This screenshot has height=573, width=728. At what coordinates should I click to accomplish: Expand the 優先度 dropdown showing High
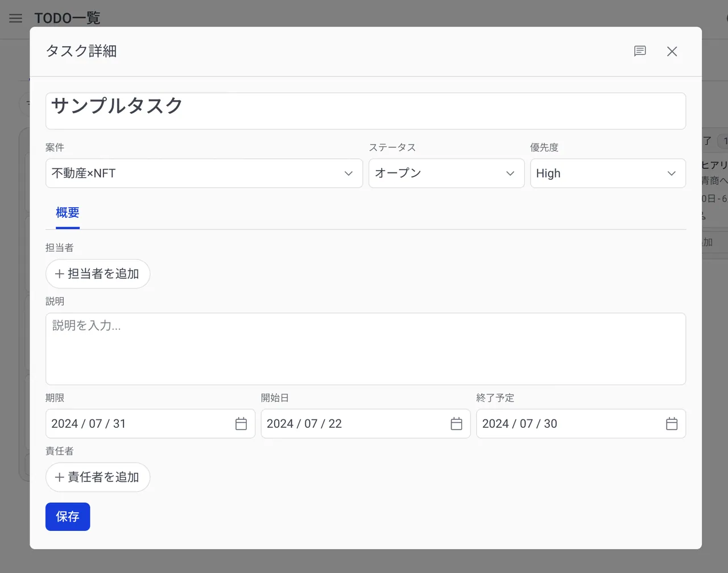click(x=608, y=173)
